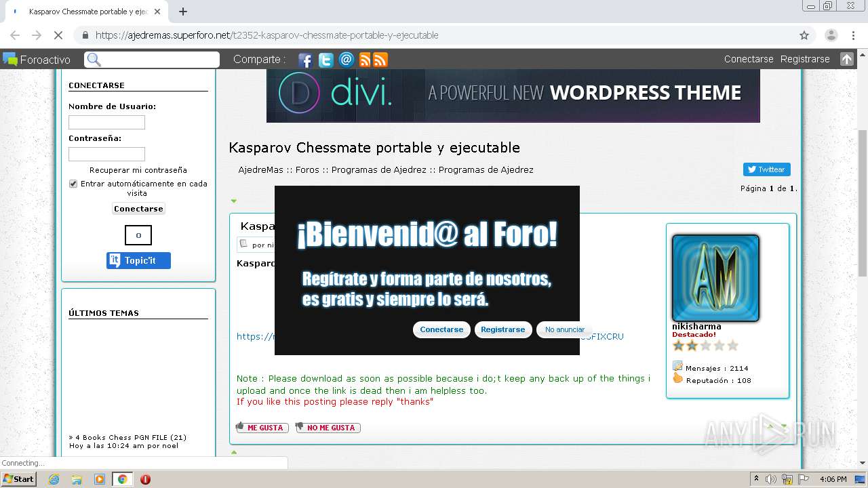The width and height of the screenshot is (868, 488).
Task: Click the NO ME GUSTA dislike button
Action: point(328,428)
